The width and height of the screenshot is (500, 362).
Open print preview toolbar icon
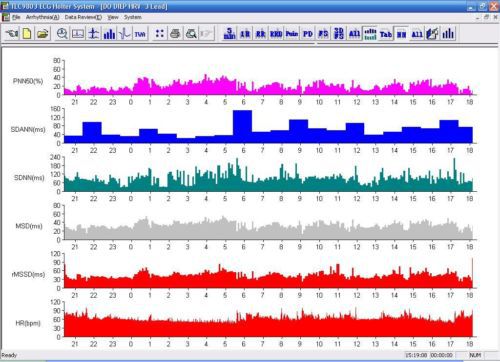(x=191, y=34)
